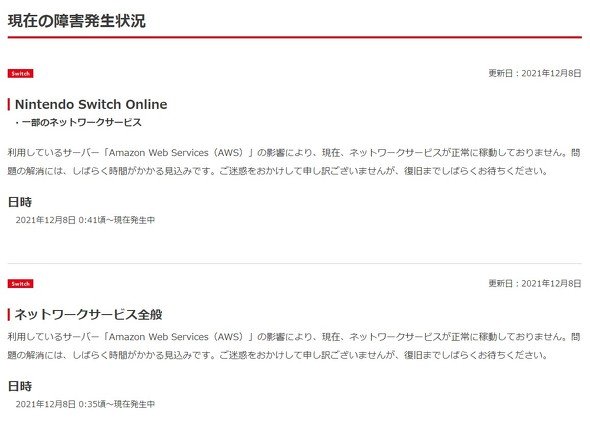Click the 日時 label under ネットワークサービス全般
590x422 pixels.
point(20,386)
